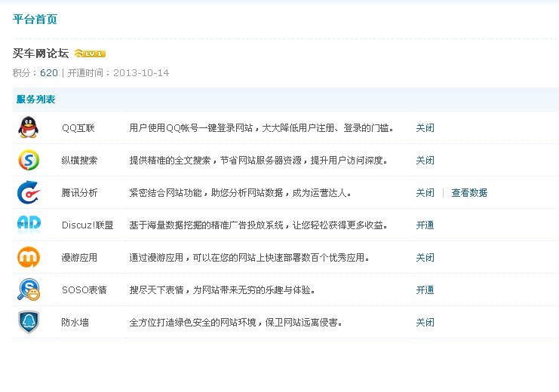This screenshot has height=392, width=559.
Task: Click the 积分 value 620
Action: (x=49, y=73)
